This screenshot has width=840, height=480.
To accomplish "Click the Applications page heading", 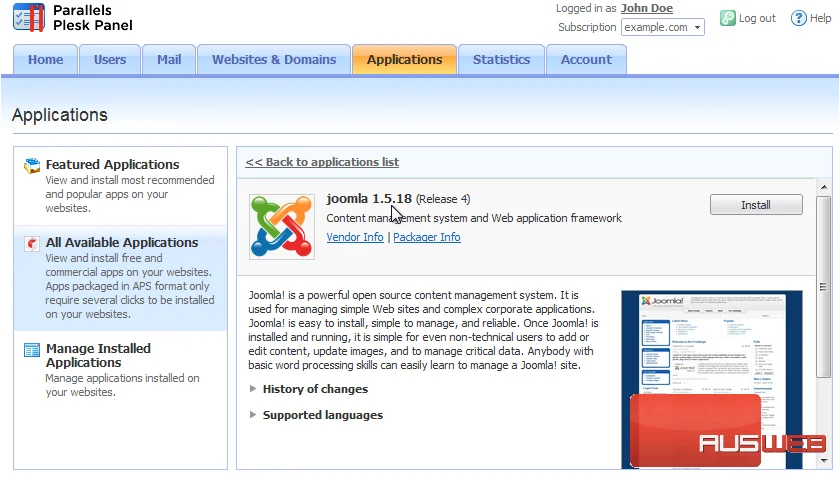I will [x=60, y=115].
